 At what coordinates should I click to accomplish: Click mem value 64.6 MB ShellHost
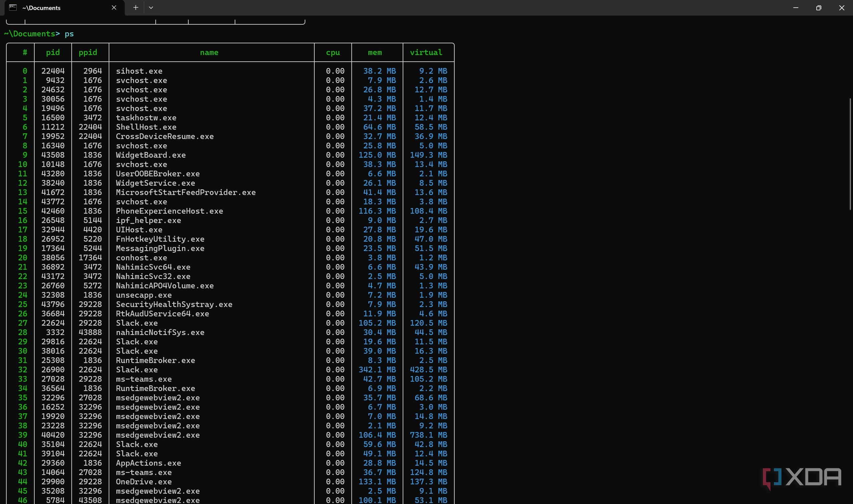click(380, 127)
